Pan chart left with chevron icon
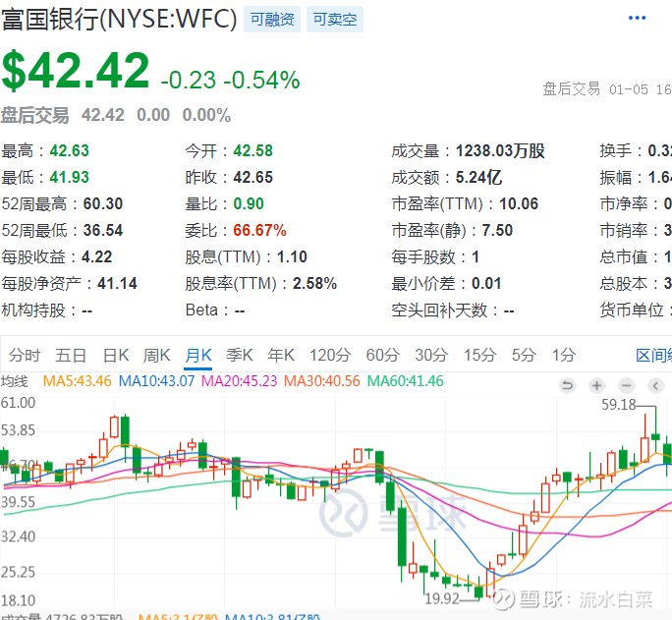This screenshot has height=620, width=672. click(655, 385)
